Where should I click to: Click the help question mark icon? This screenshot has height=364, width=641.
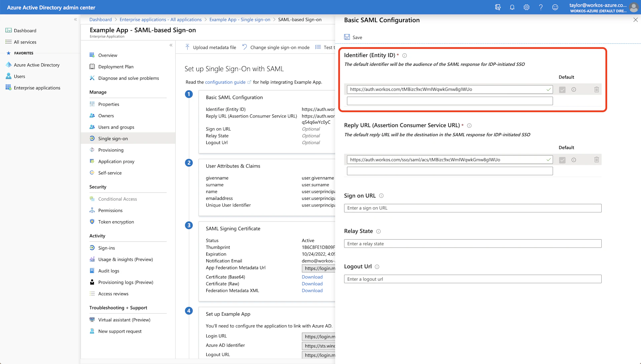[541, 7]
